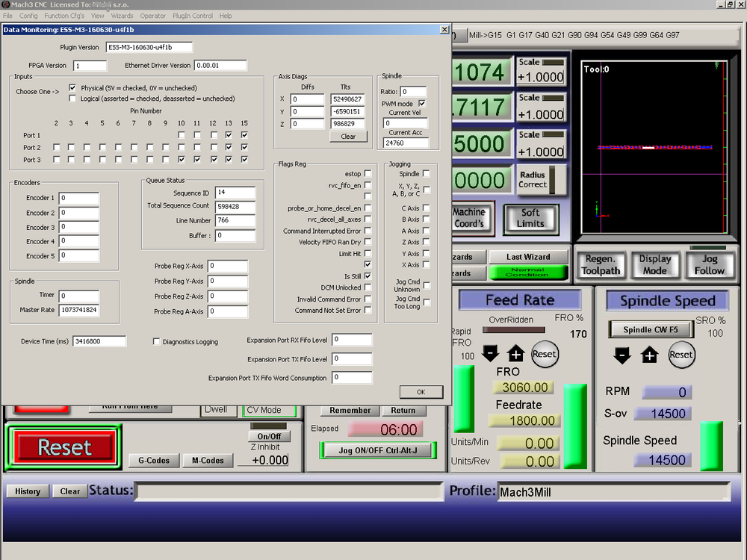Click round Reset under Feed Rate

(x=545, y=354)
